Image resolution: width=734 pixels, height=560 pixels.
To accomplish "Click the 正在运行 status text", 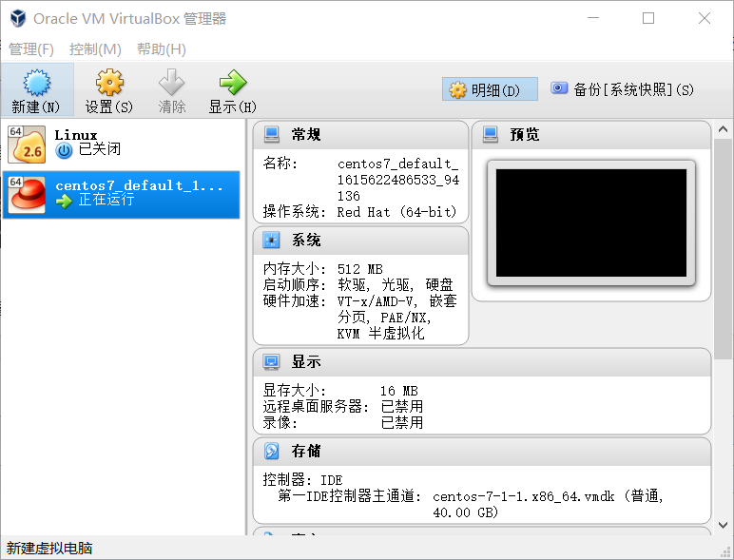I will coord(106,200).
